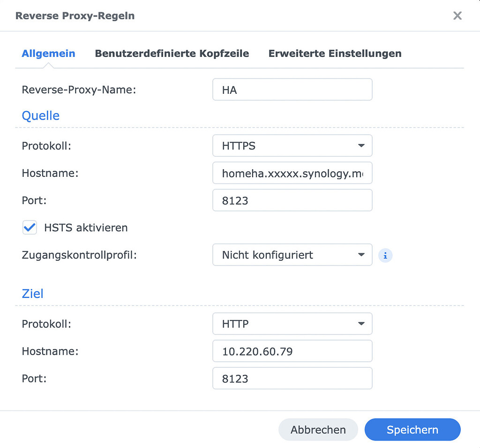The width and height of the screenshot is (480, 448).
Task: Open the Ziel protocol selector showing HTTP
Action: pos(292,324)
